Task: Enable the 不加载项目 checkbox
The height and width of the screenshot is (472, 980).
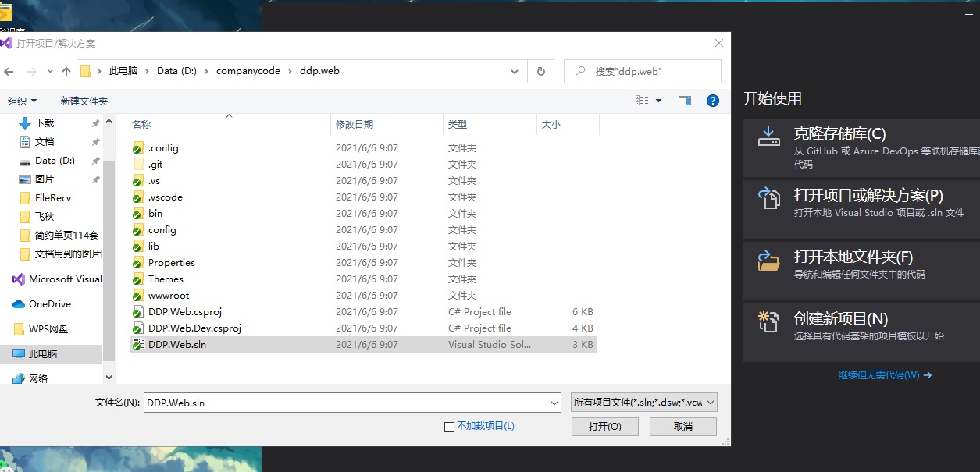Action: [449, 427]
